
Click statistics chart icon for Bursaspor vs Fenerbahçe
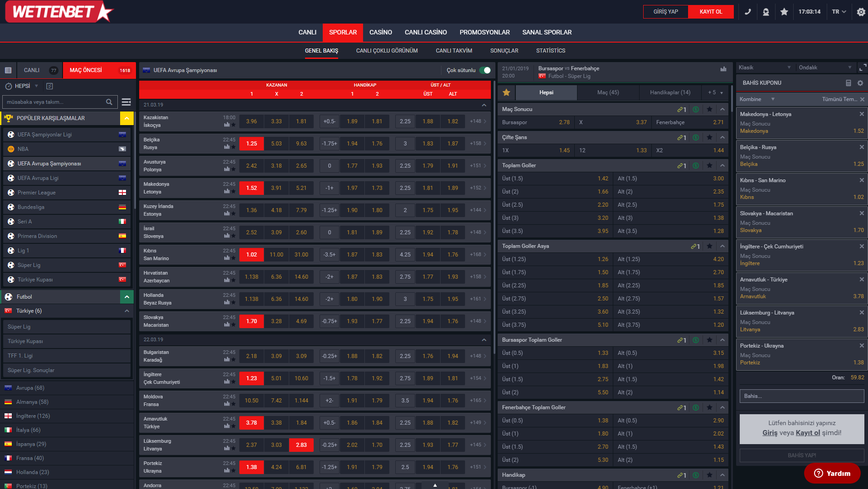point(723,69)
